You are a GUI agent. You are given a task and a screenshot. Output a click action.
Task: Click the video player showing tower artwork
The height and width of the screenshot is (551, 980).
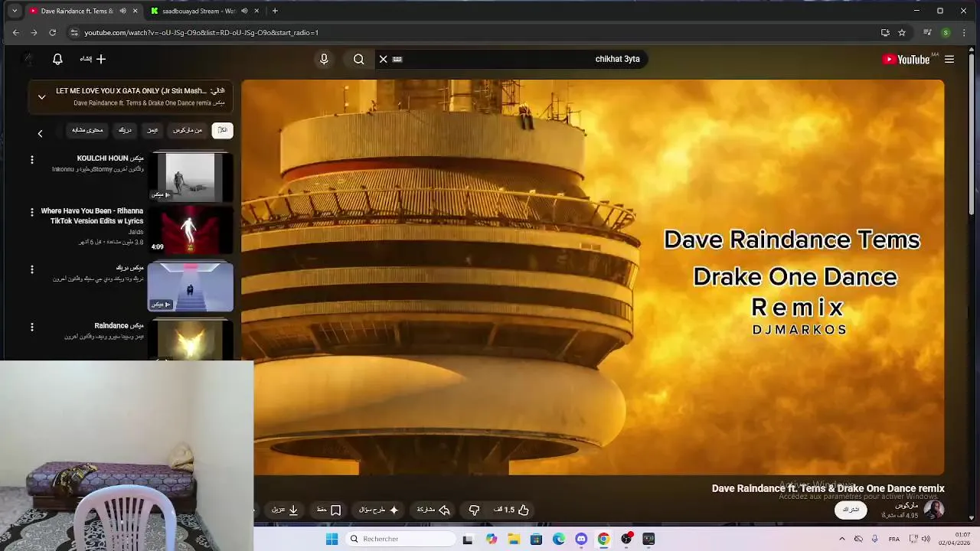(593, 277)
